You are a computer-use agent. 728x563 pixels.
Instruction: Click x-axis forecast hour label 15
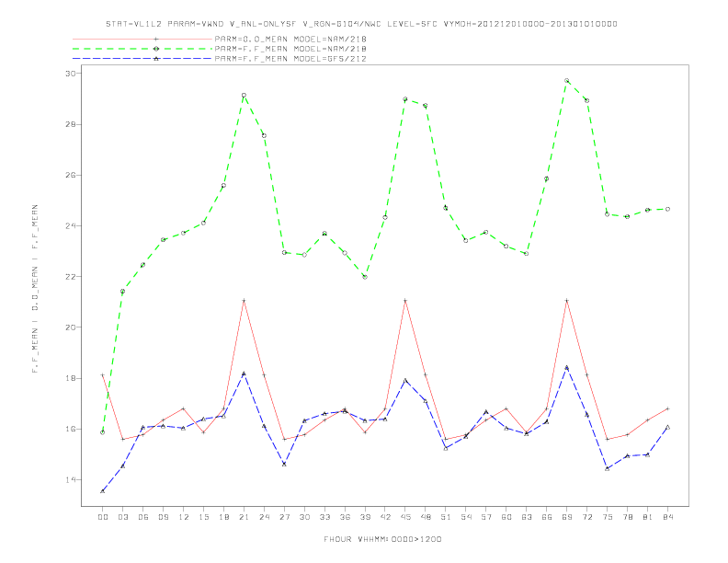[x=203, y=517]
